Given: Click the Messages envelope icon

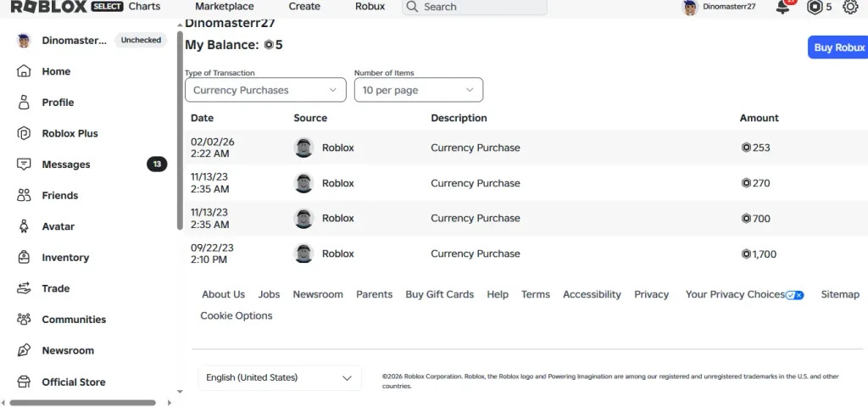Looking at the screenshot, I should pos(24,164).
